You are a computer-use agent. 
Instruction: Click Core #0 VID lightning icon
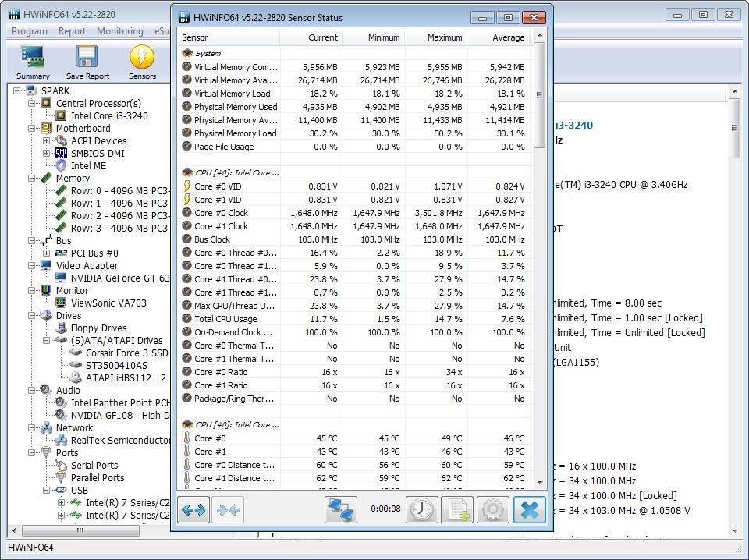tap(186, 186)
